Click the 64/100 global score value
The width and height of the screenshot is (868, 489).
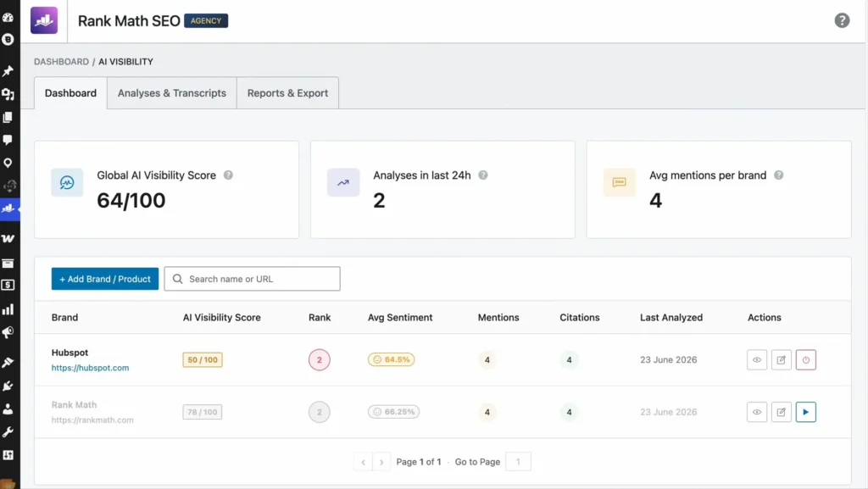[131, 200]
